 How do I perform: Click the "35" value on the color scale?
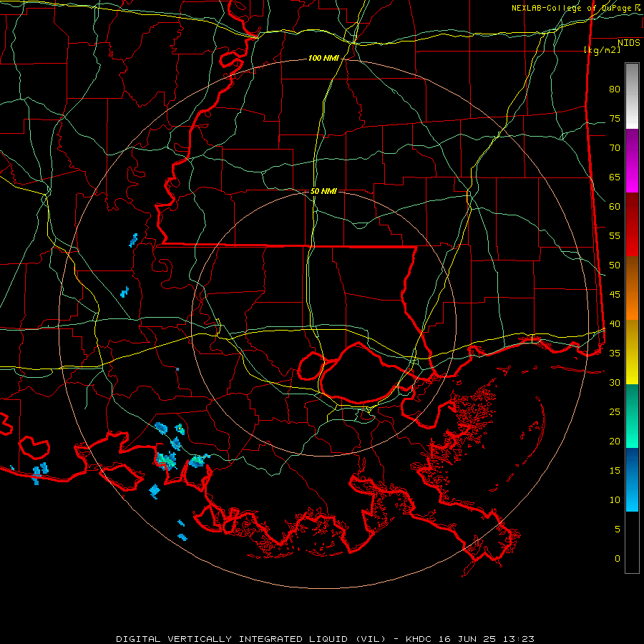pos(615,353)
